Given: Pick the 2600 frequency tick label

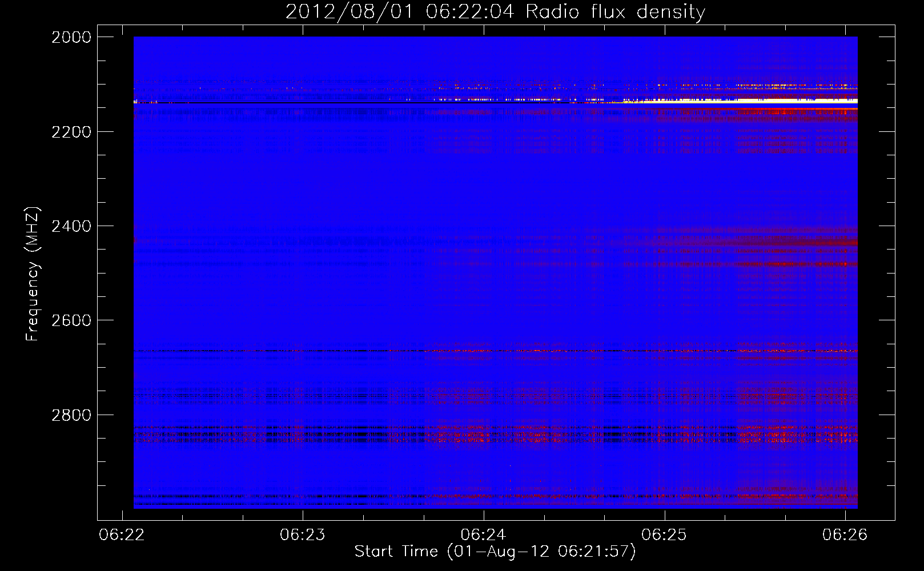Looking at the screenshot, I should (x=71, y=320).
